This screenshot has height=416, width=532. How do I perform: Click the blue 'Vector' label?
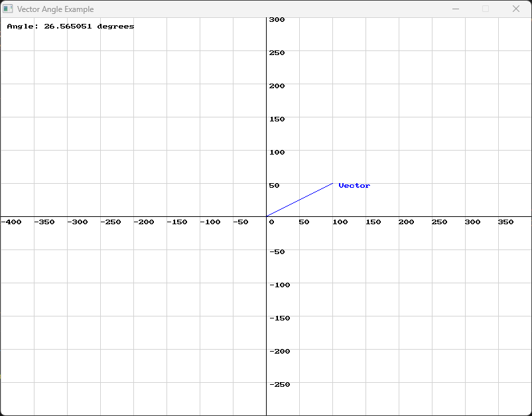click(354, 186)
